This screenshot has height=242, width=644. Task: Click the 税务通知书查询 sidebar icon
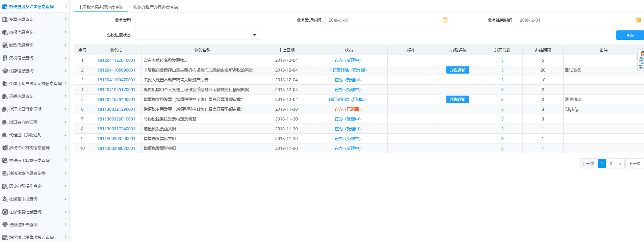point(5,225)
